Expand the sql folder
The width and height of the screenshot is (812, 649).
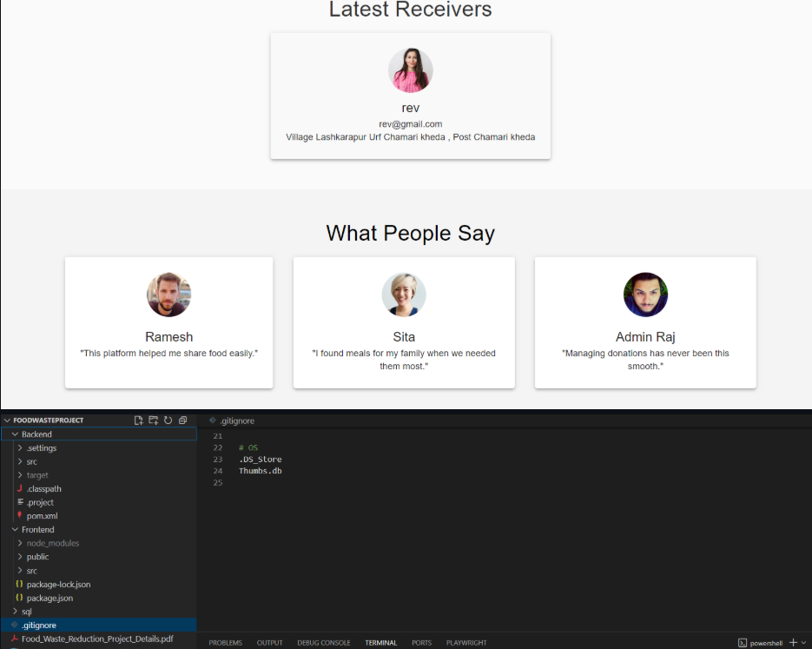27,612
